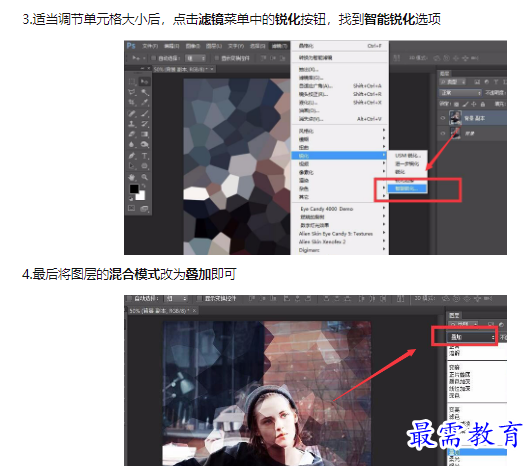Expand the 风格化 submenu in filter menu
Image resolution: width=531 pixels, height=466 pixels.
coord(339,131)
